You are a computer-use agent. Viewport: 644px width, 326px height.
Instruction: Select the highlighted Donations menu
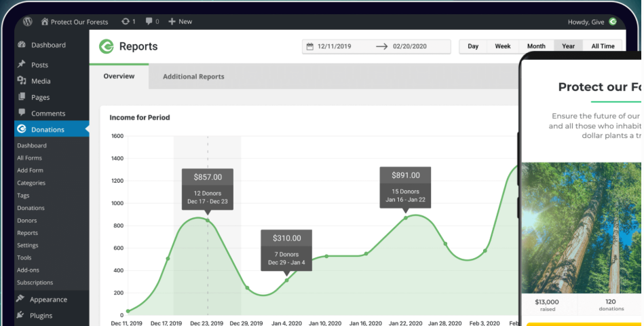coord(52,129)
